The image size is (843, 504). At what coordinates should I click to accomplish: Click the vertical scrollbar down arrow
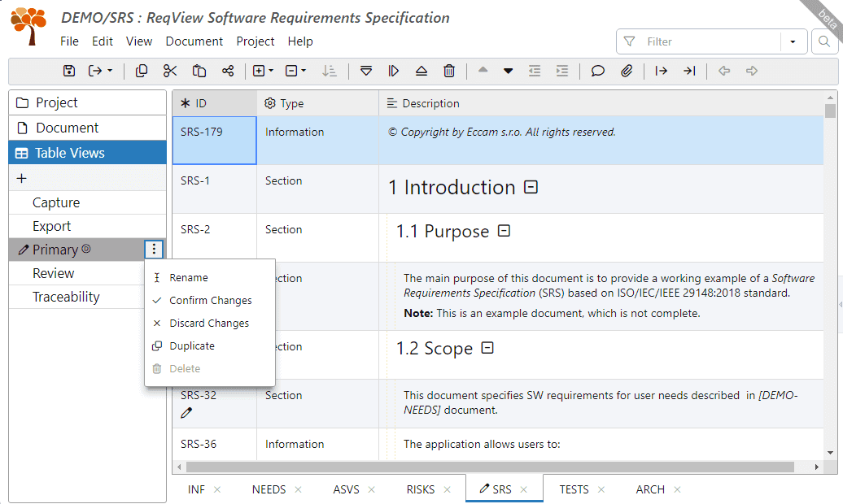pyautogui.click(x=830, y=453)
